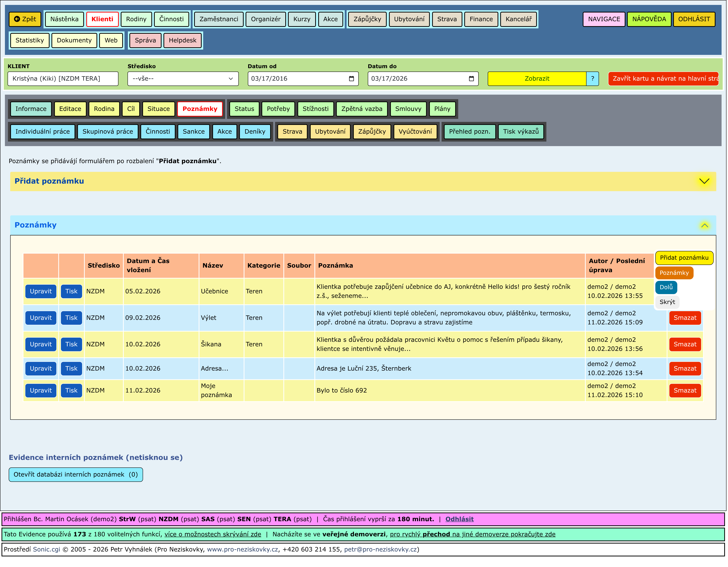
Task: Click Upravit for the Učebnice note
Action: (x=41, y=291)
